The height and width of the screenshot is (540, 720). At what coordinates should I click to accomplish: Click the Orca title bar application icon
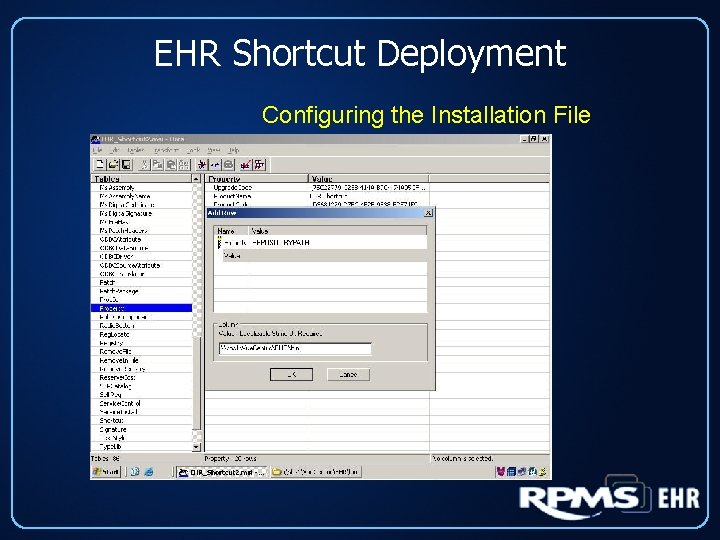tap(96, 139)
